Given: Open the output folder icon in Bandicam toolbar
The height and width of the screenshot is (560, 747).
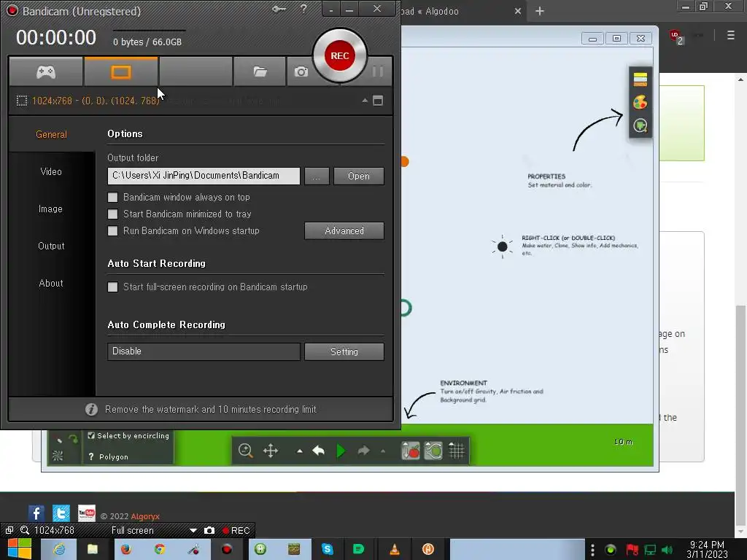Looking at the screenshot, I should click(260, 72).
